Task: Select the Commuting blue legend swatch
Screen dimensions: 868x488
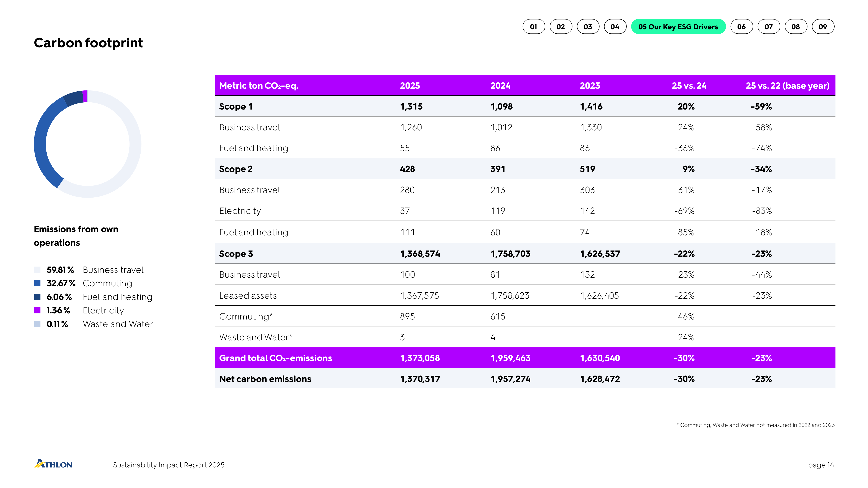Action: tap(37, 283)
